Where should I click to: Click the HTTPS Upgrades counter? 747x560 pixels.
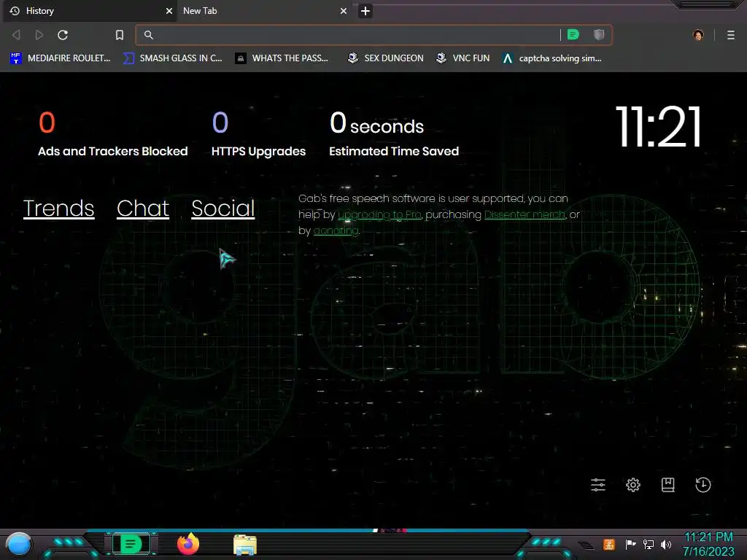259,134
